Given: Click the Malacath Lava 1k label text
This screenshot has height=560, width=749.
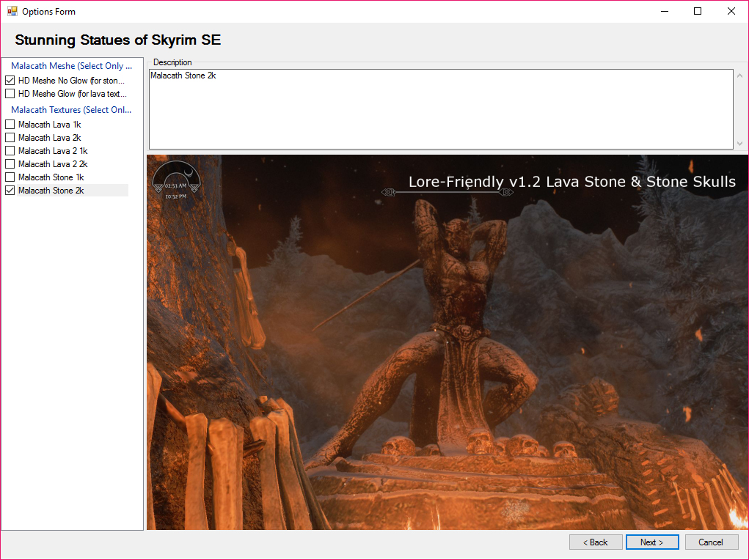Looking at the screenshot, I should pyautogui.click(x=50, y=125).
